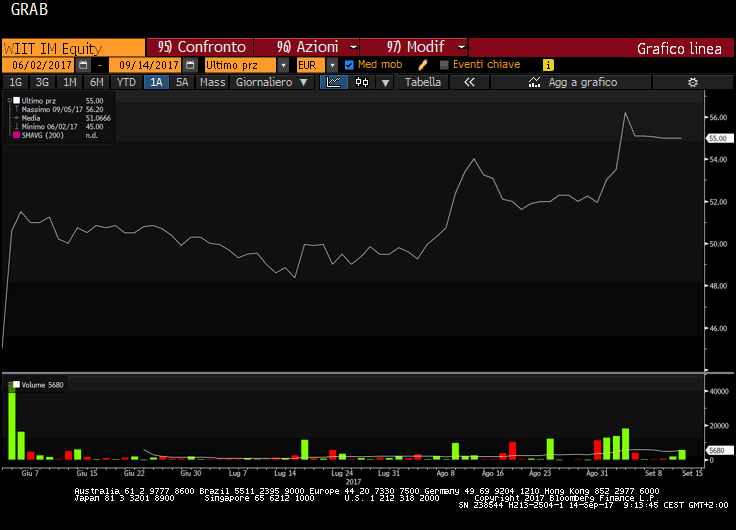736x530 pixels.
Task: Select the 6M time range tab
Action: tap(96, 82)
